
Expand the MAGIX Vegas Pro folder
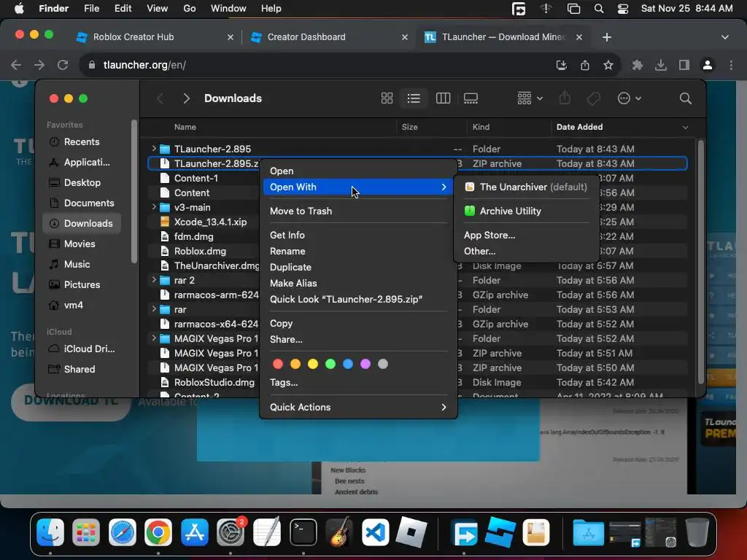[154, 338]
